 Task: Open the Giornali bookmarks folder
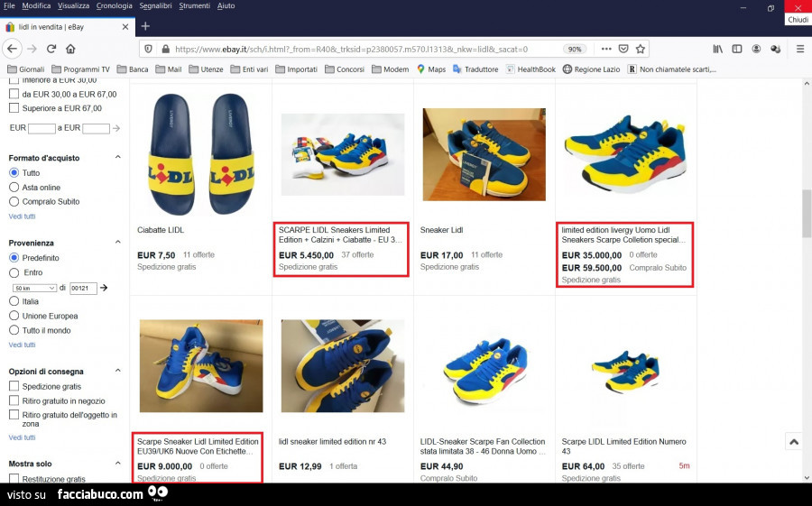tap(26, 69)
